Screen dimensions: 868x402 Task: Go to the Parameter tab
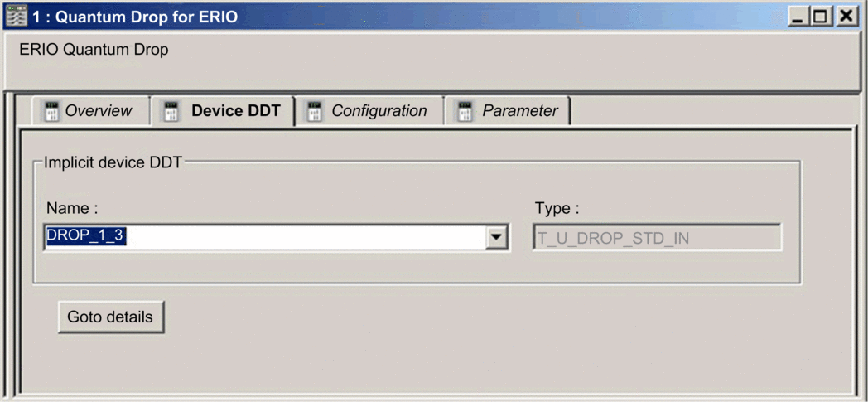[508, 111]
